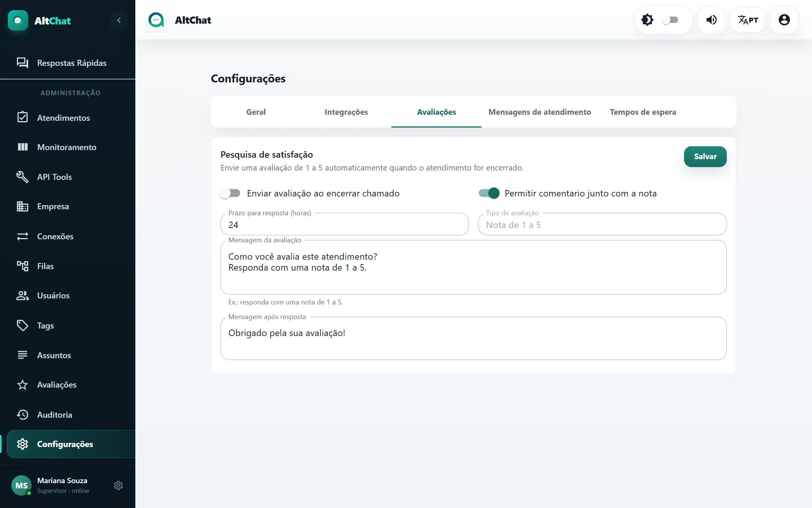
Task: Open the user account avatar icon
Action: point(784,20)
